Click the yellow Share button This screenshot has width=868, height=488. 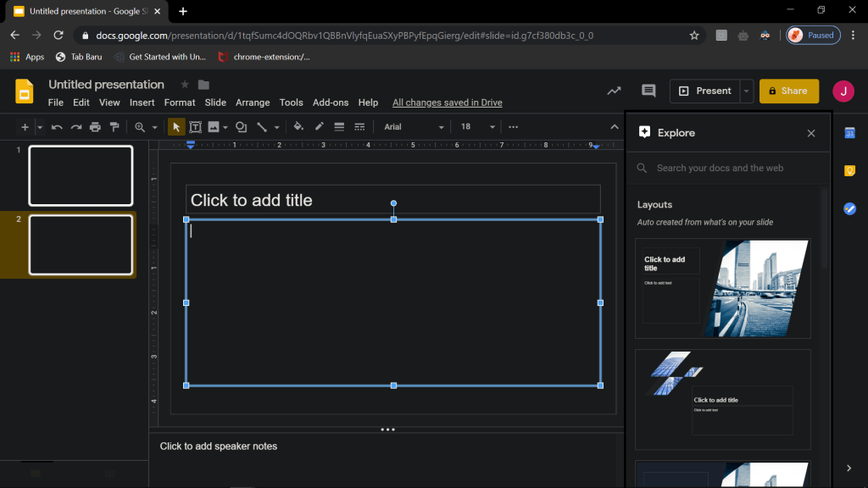coord(788,91)
